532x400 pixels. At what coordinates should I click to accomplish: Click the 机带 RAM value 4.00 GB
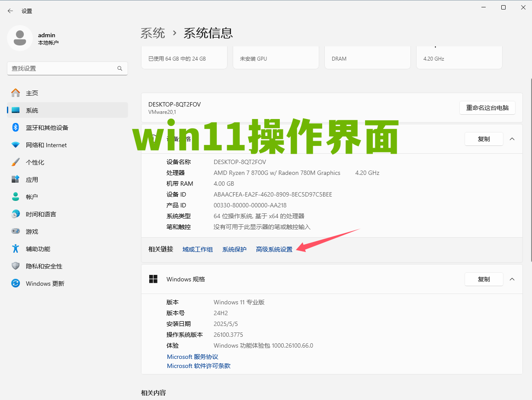pos(224,184)
